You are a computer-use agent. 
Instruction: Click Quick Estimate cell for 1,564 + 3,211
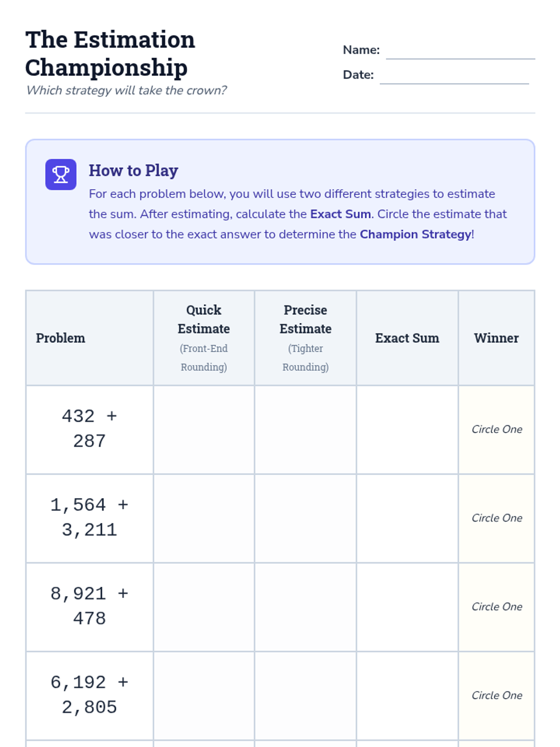click(204, 518)
